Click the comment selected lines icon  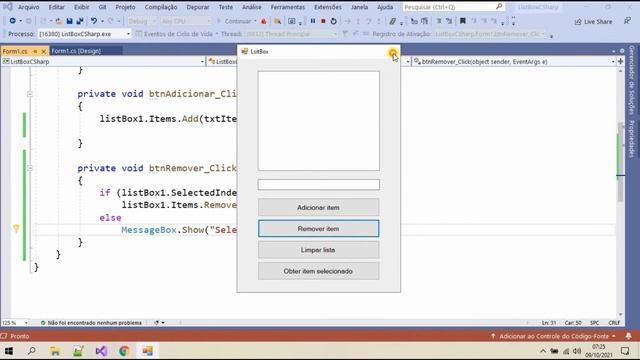coord(438,21)
